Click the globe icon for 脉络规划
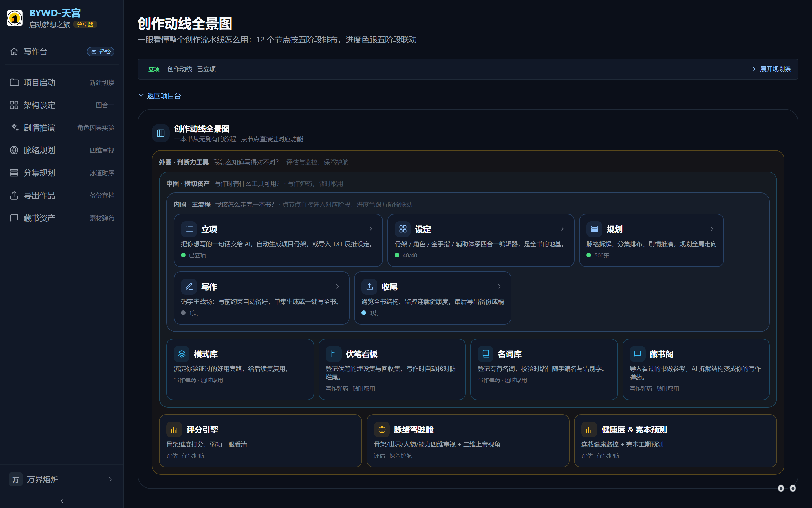812x508 pixels. (14, 150)
